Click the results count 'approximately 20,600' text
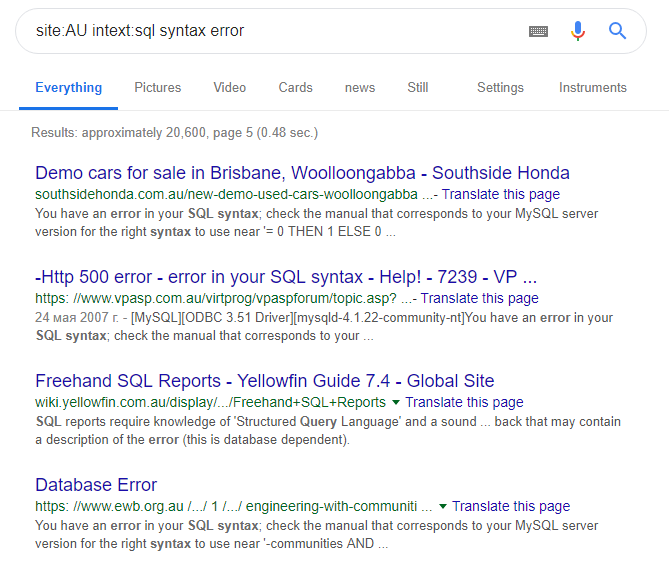This screenshot has width=669, height=576. 144,133
